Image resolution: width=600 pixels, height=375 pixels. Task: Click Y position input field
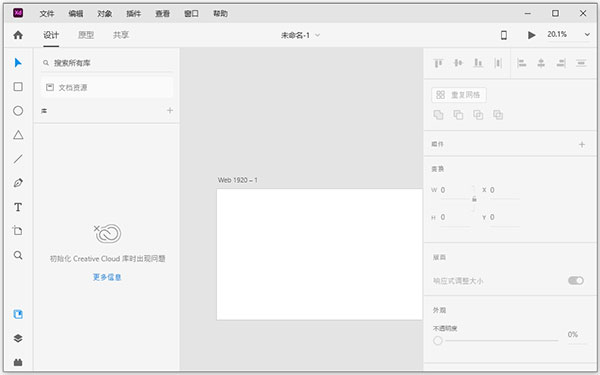point(504,217)
